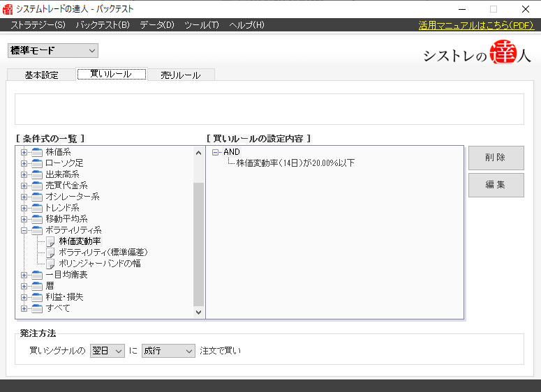Open the 活用マニュアルはこちら(PDF) link
Image resolution: width=541 pixels, height=392 pixels.
coord(476,25)
